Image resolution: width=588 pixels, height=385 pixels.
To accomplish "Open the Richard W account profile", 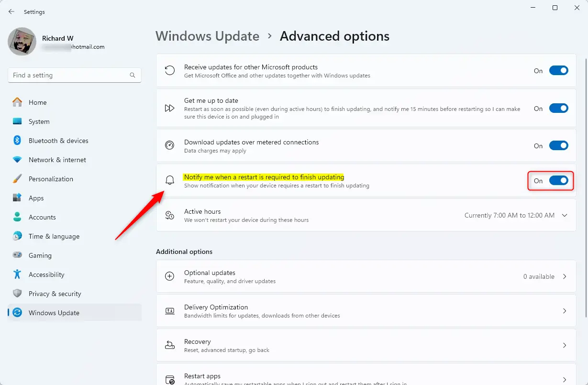I will click(57, 42).
